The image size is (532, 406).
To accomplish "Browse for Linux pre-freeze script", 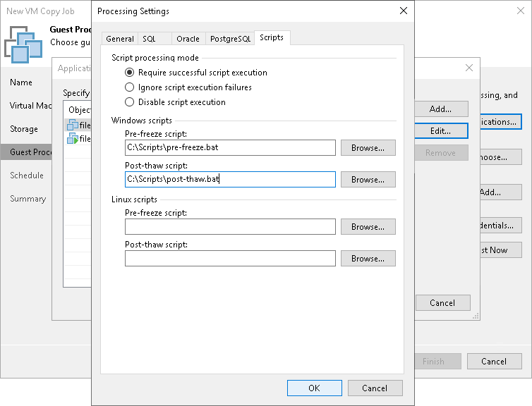I will click(x=368, y=227).
